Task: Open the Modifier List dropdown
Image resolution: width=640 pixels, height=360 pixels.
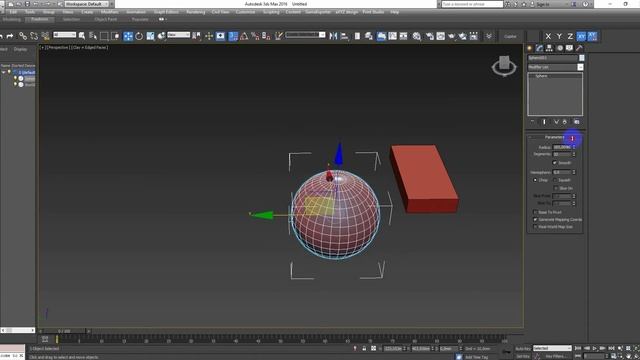Action: pos(556,67)
